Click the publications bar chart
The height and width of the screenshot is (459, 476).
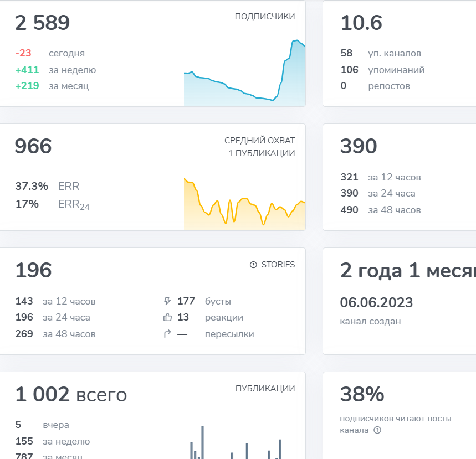coord(236,442)
